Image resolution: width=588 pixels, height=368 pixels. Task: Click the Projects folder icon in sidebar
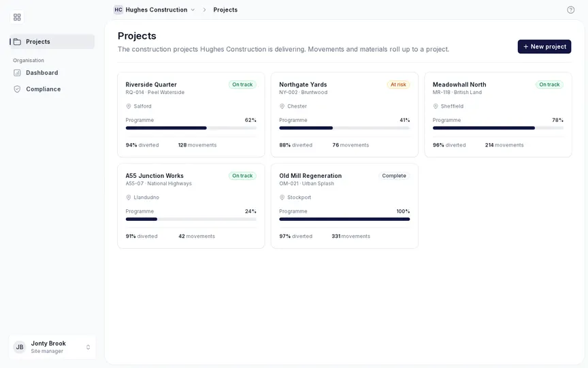(x=17, y=42)
